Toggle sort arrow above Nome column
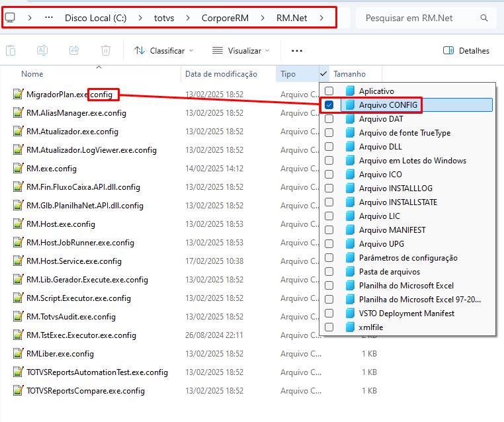 [99, 67]
